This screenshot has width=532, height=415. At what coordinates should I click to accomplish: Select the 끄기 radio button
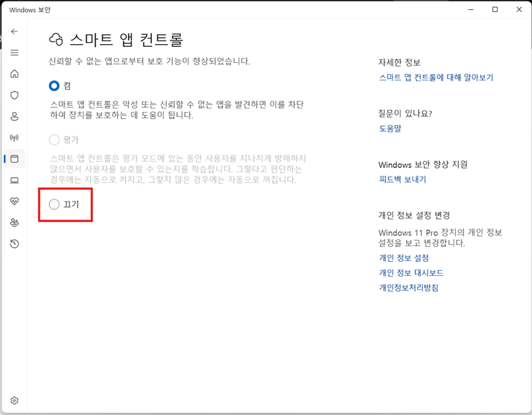(x=55, y=204)
